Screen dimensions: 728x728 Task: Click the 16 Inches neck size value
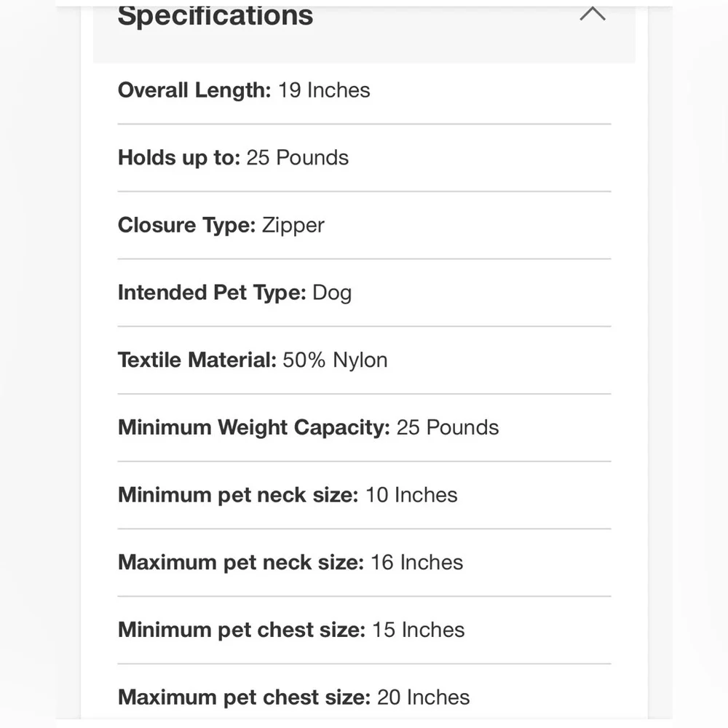417,562
